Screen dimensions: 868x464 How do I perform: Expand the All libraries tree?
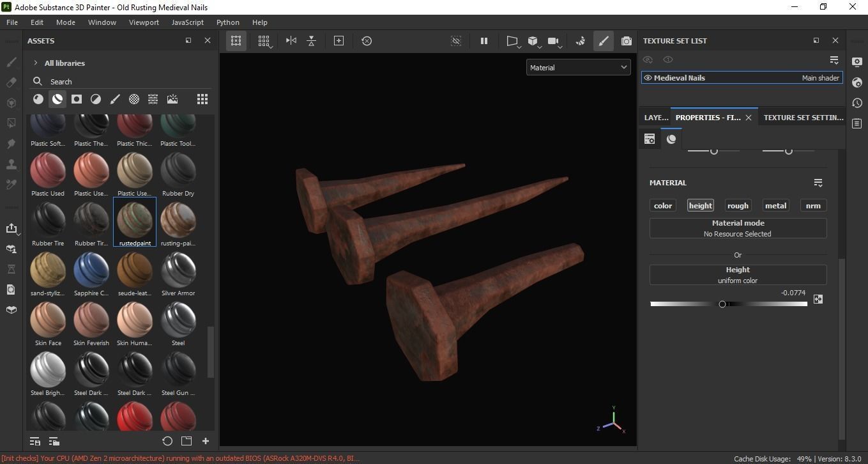[36, 63]
